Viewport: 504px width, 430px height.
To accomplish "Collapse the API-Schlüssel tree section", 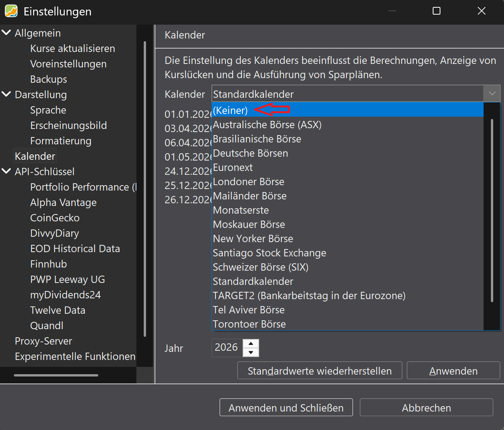I will 6,171.
